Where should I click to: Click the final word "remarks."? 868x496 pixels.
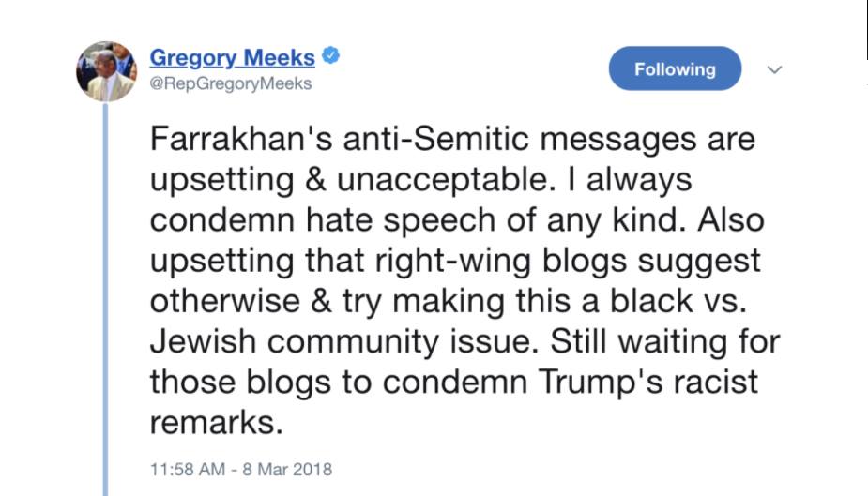216,422
